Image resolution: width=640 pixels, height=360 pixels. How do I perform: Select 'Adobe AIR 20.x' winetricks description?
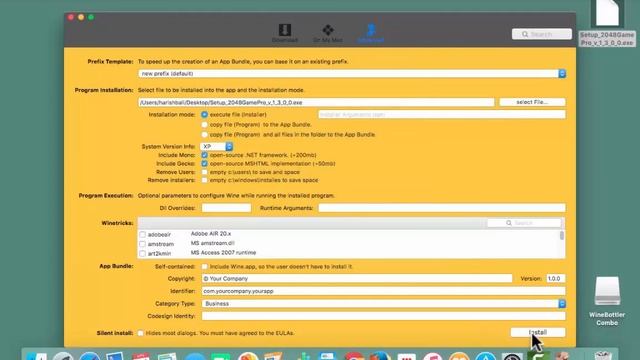pos(211,233)
